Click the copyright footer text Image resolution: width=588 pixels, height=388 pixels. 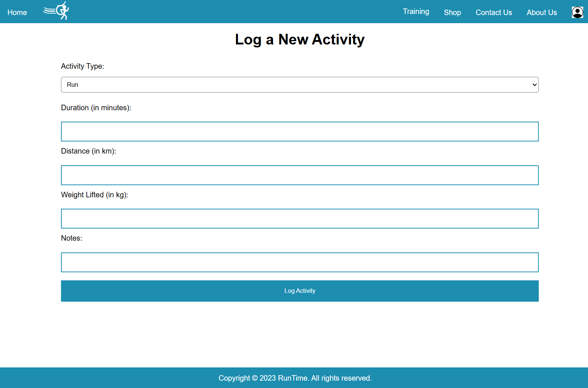coord(295,378)
